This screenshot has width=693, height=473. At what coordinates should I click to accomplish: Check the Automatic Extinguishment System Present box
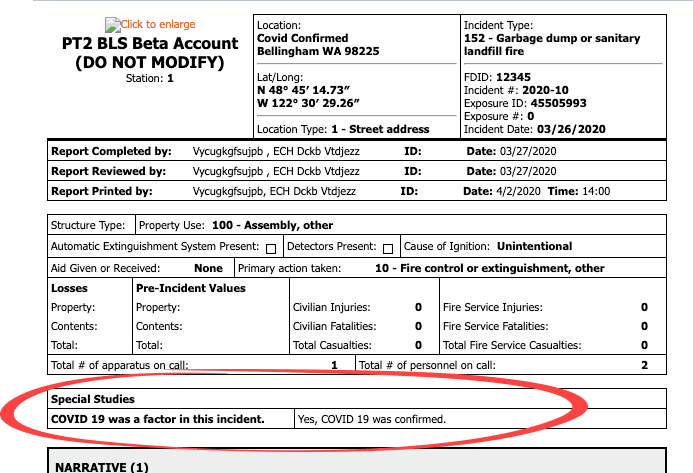pos(270,247)
